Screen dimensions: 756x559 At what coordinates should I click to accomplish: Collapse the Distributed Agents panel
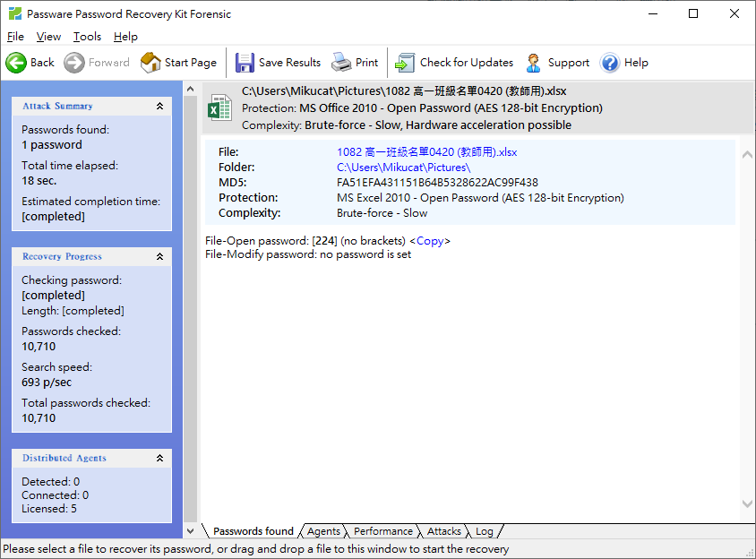[160, 458]
